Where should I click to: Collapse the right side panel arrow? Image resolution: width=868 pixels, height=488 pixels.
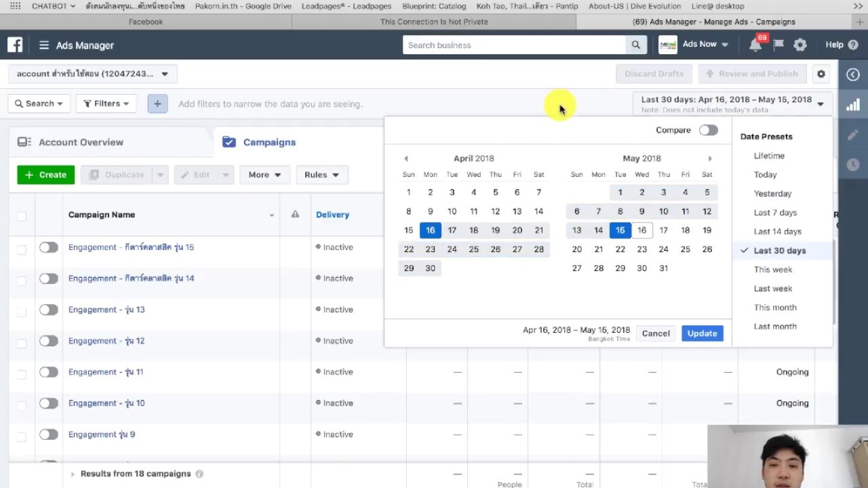coord(853,75)
